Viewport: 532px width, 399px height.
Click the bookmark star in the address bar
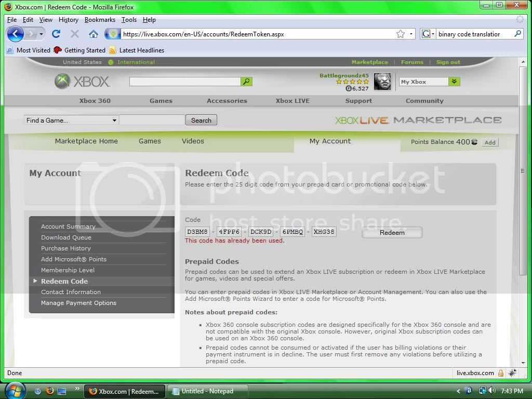[401, 34]
